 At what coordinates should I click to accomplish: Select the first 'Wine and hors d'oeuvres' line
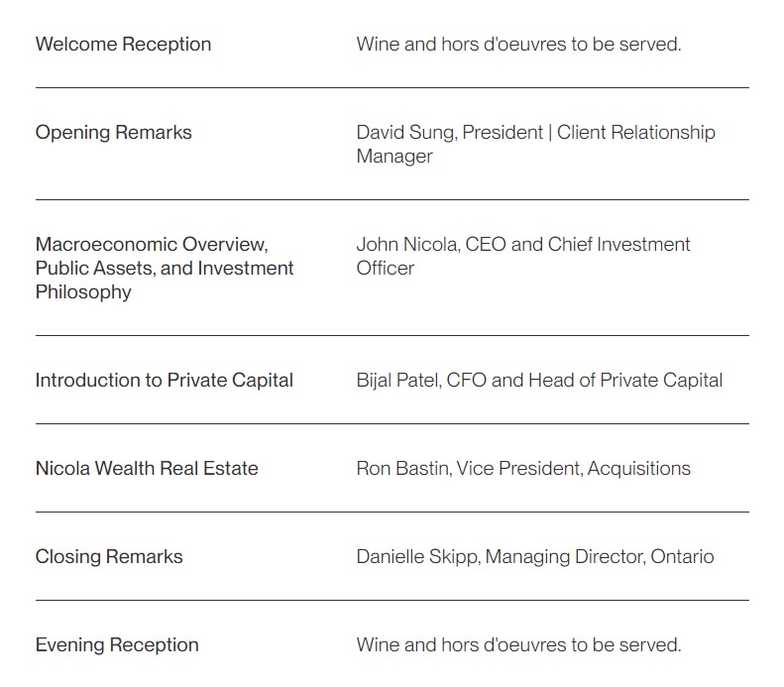(x=518, y=45)
